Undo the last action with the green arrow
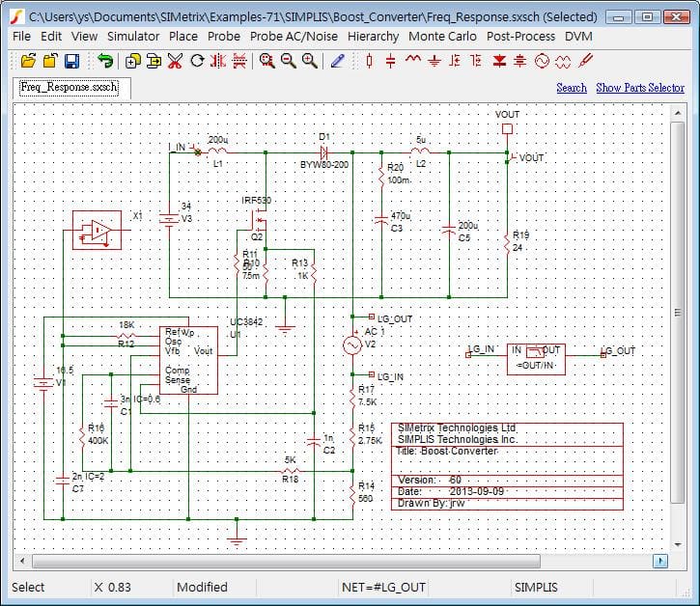700x606 pixels. point(104,61)
